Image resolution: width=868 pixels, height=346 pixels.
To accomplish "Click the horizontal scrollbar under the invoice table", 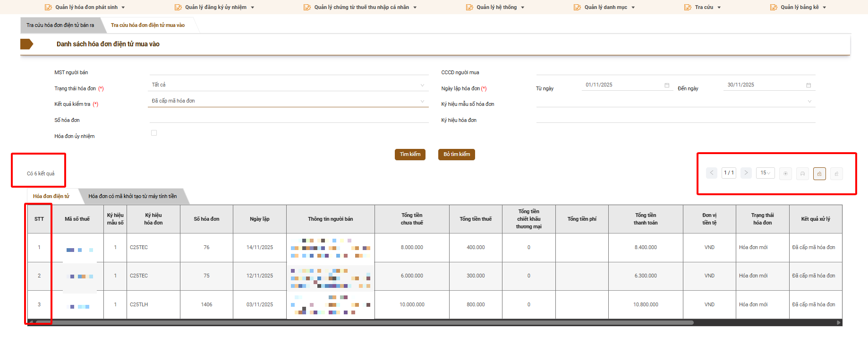I will point(364,323).
